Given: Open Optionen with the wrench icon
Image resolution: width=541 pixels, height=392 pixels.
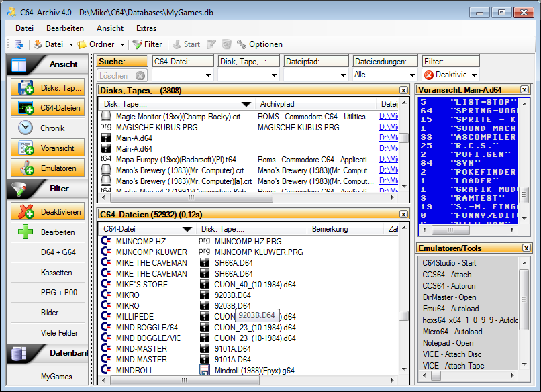Looking at the screenshot, I should tap(260, 44).
